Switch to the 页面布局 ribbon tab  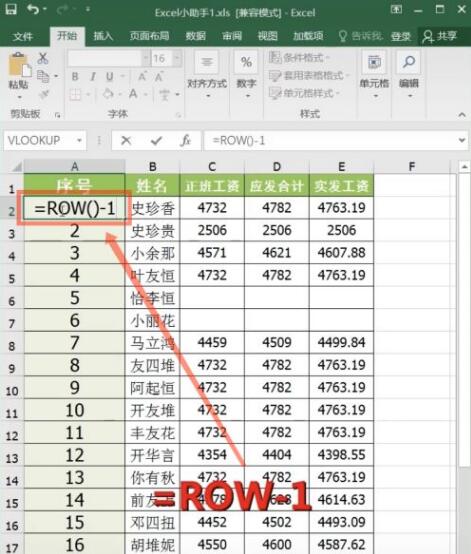(x=149, y=36)
